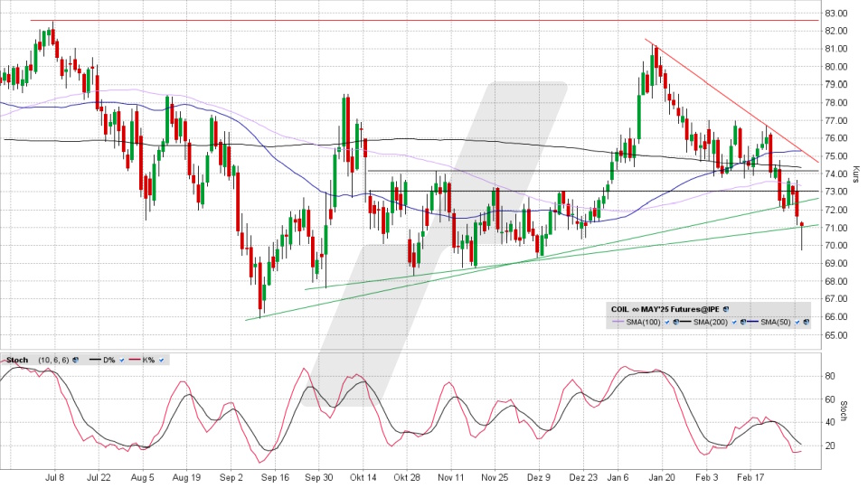Click the Stoch parameters (10, 6, 6)
868x488 pixels.
click(x=53, y=360)
